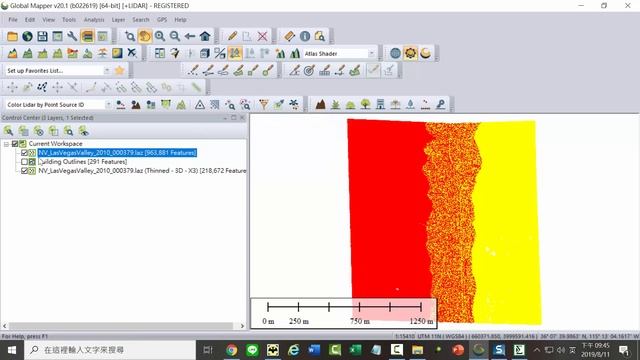Click the water drop classification icon
This screenshot has width=640, height=360.
tap(411, 104)
